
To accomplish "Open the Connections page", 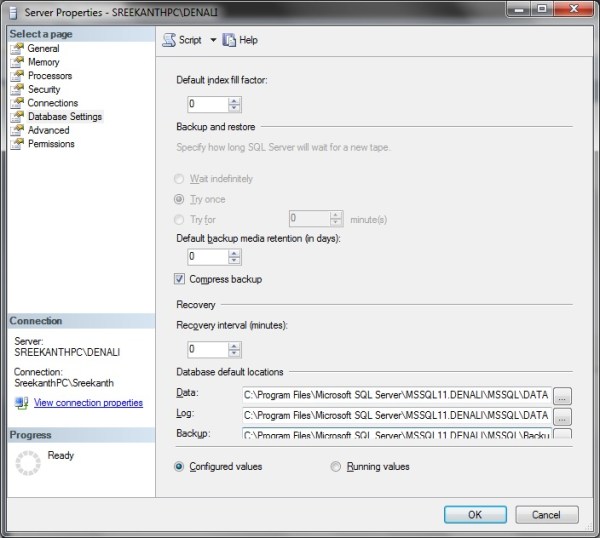I will [52, 103].
